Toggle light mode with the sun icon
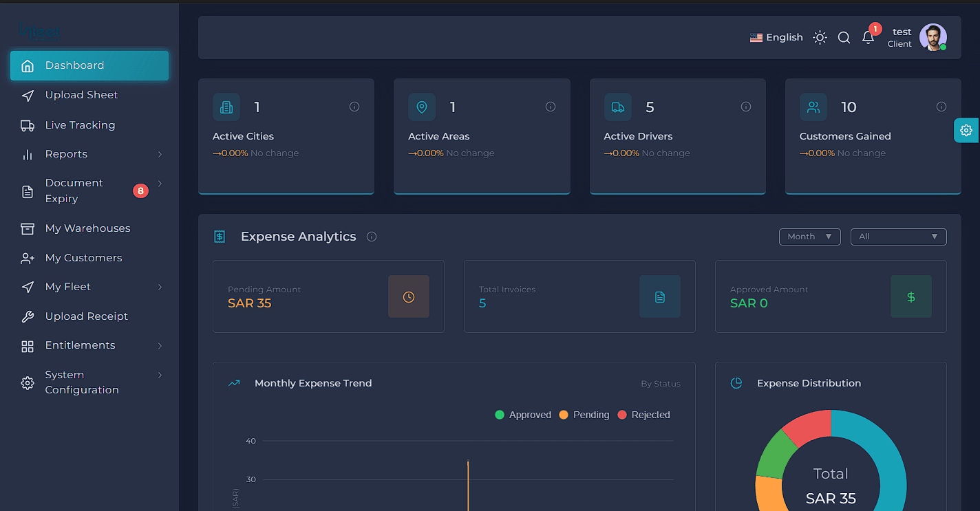 pos(820,38)
